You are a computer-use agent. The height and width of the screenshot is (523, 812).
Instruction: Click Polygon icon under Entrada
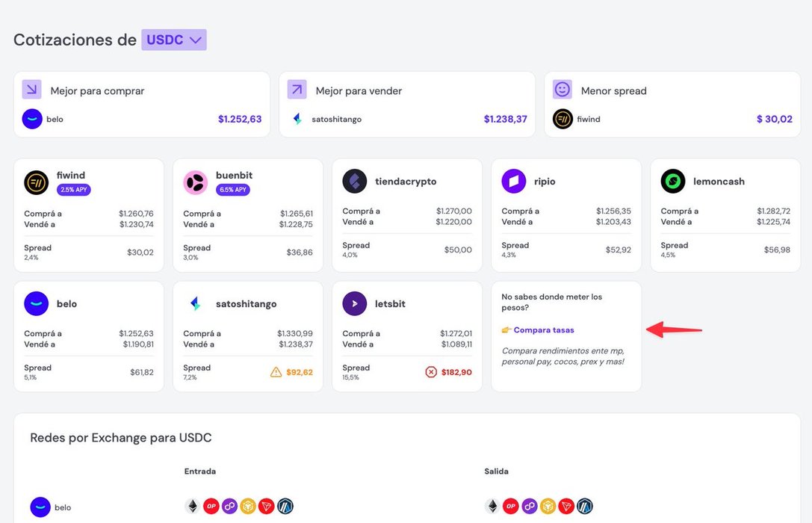tap(230, 506)
